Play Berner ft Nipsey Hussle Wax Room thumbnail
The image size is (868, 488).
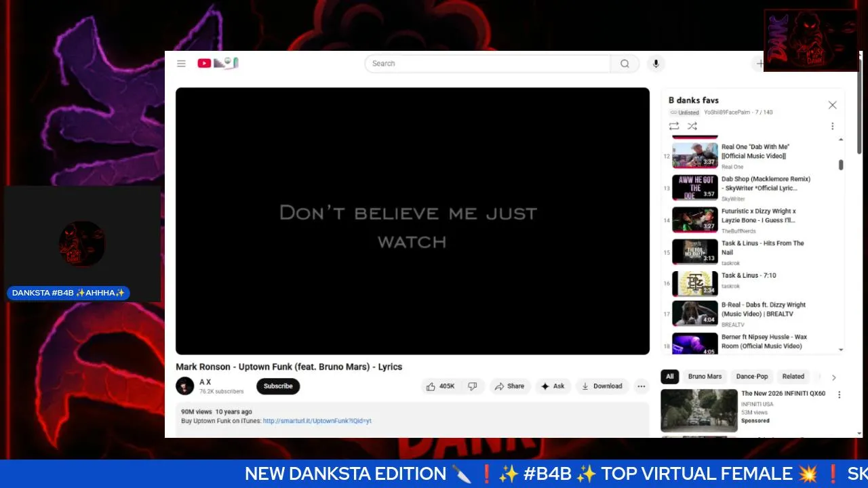coord(695,344)
